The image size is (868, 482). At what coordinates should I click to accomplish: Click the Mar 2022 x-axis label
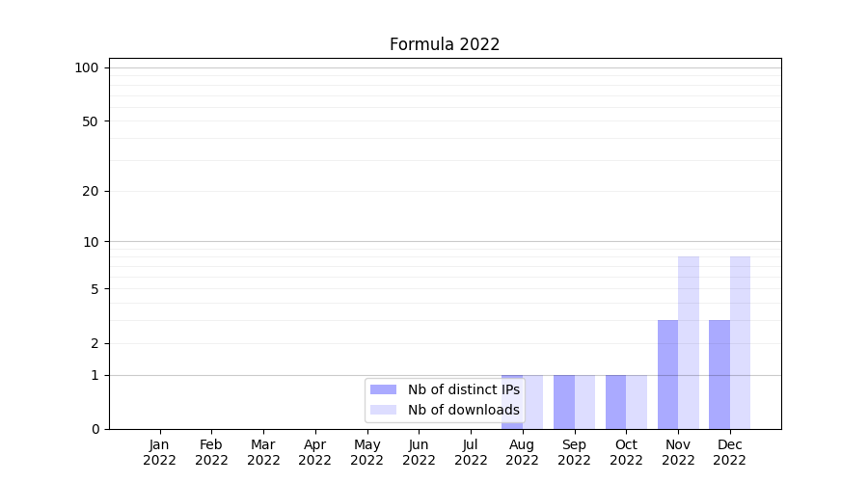[x=263, y=452]
